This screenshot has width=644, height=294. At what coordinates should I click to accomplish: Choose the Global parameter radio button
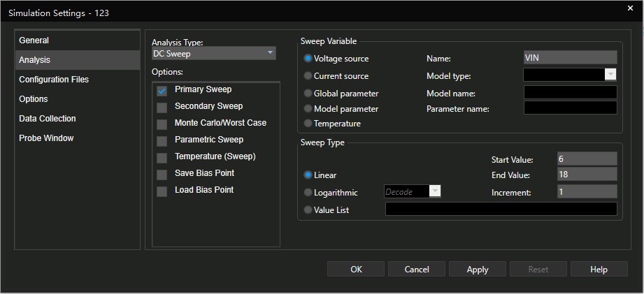click(x=308, y=93)
